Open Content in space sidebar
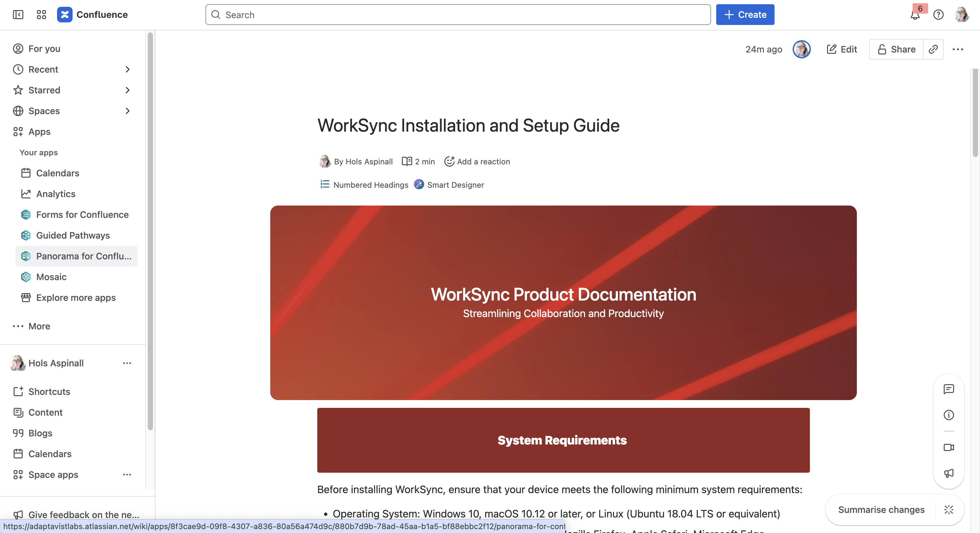 coord(72,412)
